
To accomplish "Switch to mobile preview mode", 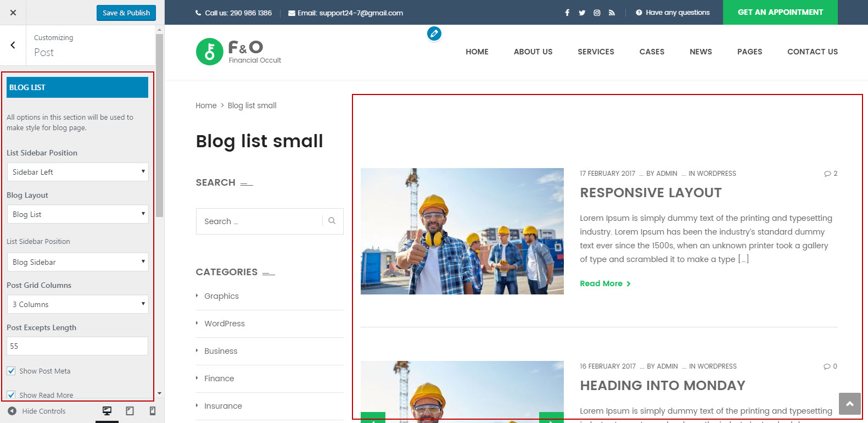I will (153, 411).
